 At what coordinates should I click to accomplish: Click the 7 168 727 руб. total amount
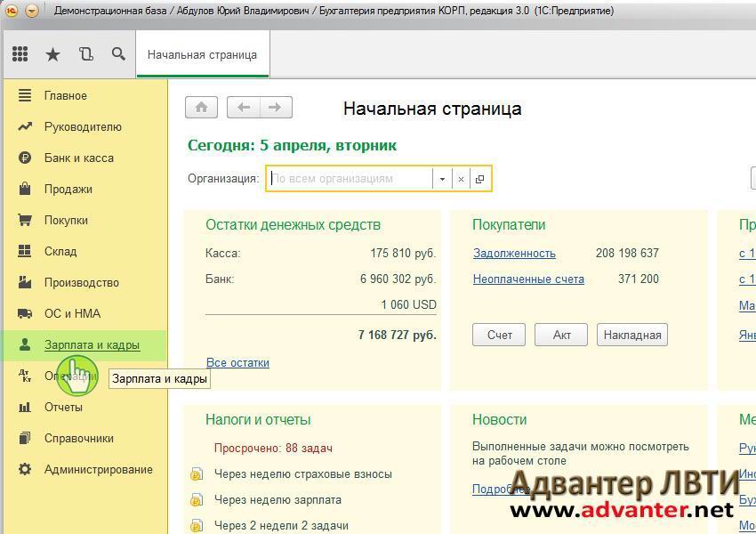[x=398, y=335]
